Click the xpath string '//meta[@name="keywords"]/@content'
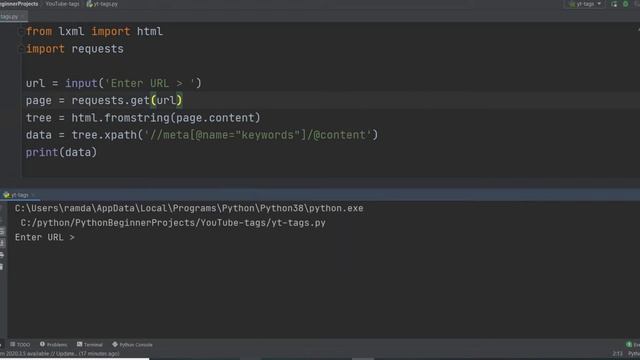 258,135
